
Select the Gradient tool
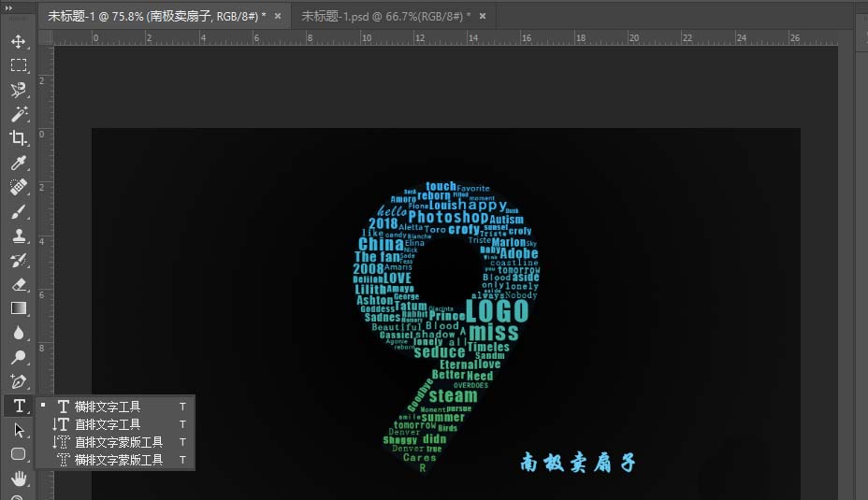pos(19,308)
